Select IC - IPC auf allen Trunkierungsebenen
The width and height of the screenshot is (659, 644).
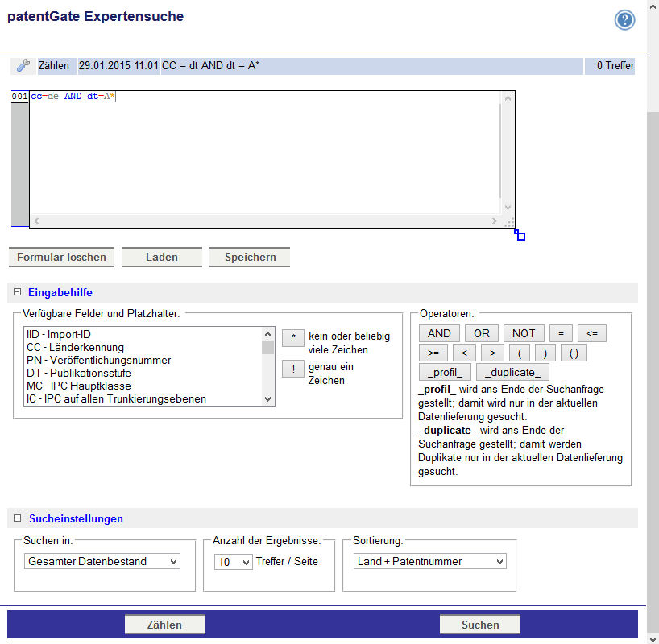[143, 399]
